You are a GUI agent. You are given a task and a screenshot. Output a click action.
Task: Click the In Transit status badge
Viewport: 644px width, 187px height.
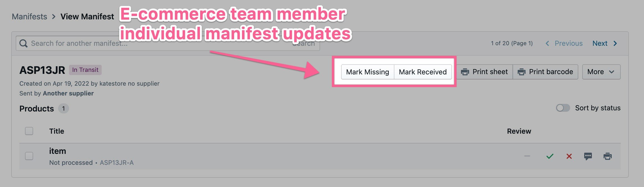pos(85,70)
